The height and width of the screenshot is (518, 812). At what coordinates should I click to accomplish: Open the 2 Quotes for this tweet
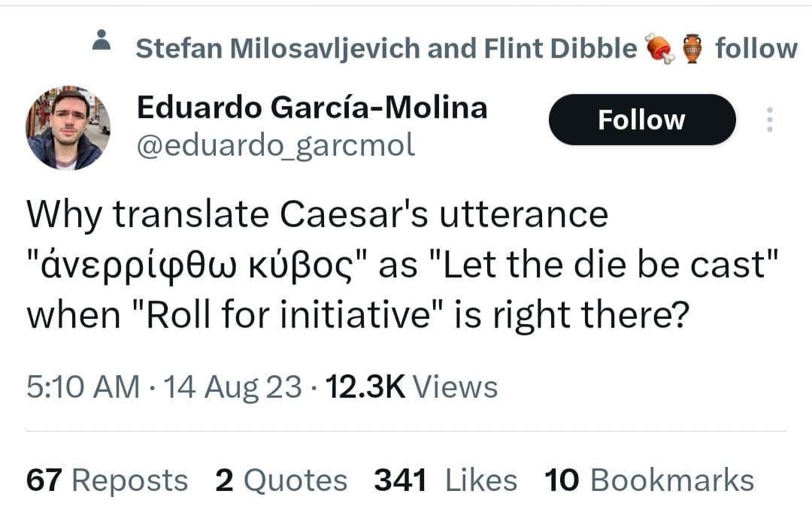click(x=282, y=479)
